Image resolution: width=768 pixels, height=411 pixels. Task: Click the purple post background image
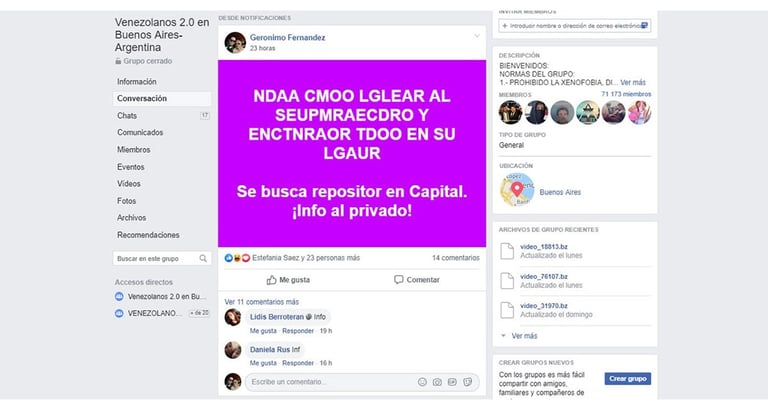pyautogui.click(x=352, y=153)
